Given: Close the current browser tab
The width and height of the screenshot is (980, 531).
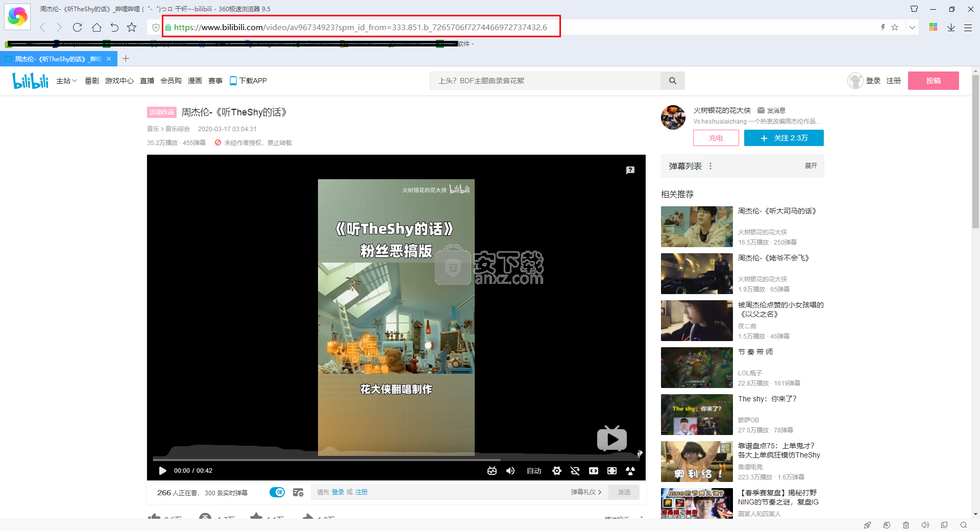Looking at the screenshot, I should pos(109,59).
